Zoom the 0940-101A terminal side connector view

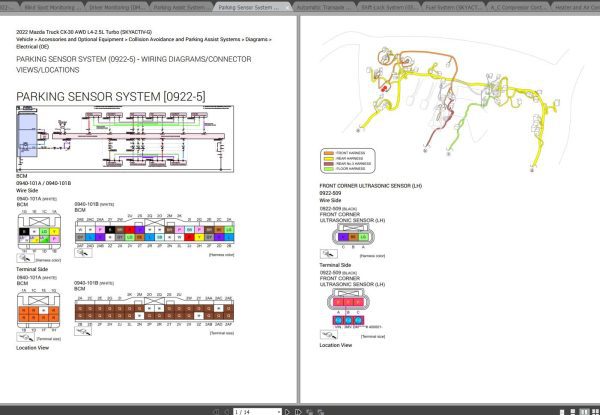pyautogui.click(x=25, y=337)
